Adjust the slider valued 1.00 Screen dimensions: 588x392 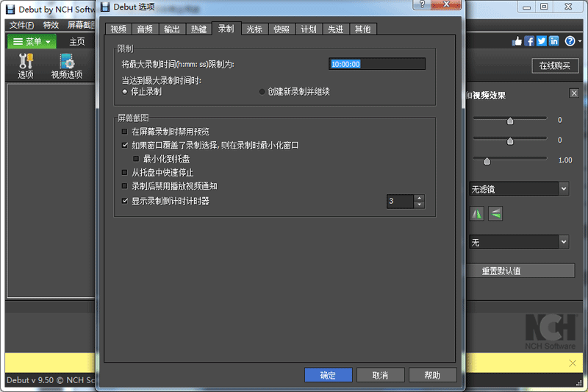coord(487,161)
